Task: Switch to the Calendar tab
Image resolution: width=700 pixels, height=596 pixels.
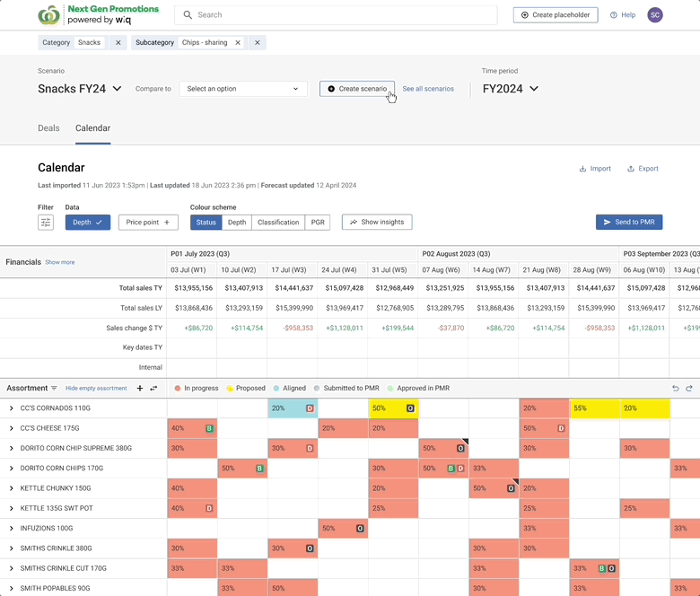Action: pyautogui.click(x=92, y=128)
